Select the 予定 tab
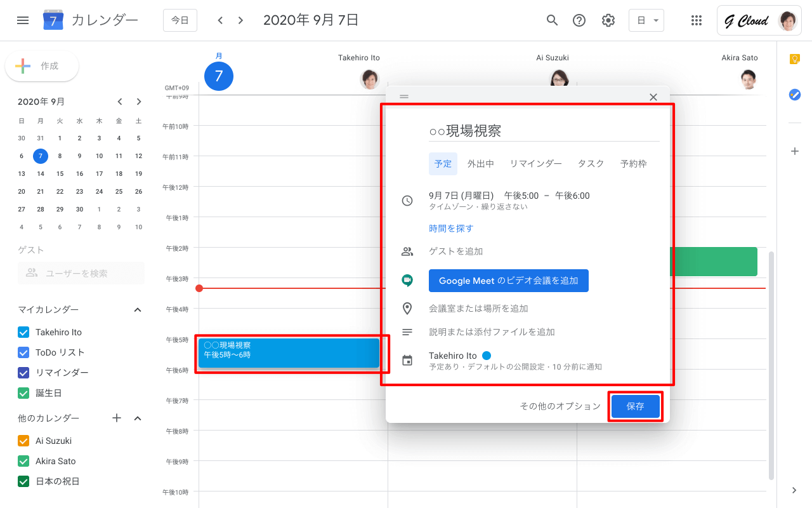Image resolution: width=812 pixels, height=508 pixels. pos(443,164)
